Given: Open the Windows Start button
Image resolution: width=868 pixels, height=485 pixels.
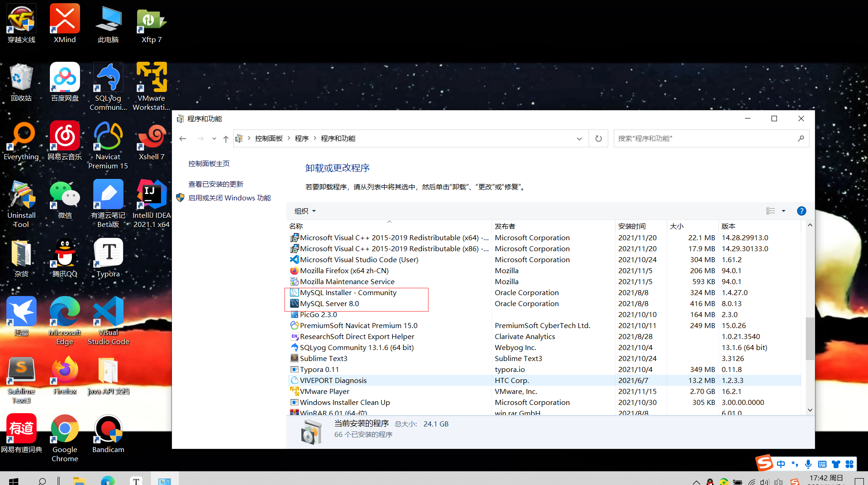Looking at the screenshot, I should click(14, 480).
